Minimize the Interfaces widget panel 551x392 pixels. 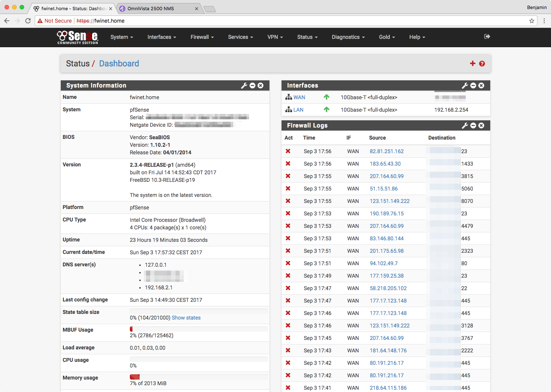point(473,86)
